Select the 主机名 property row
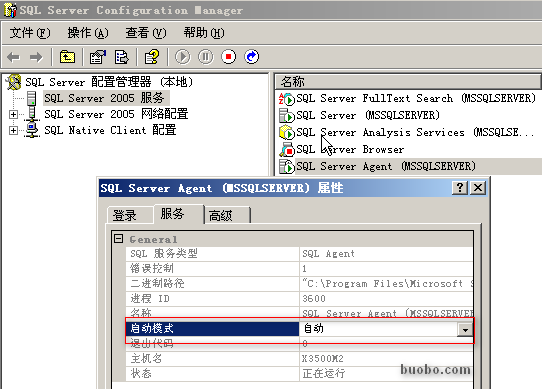This screenshot has height=389, width=542. click(299, 359)
